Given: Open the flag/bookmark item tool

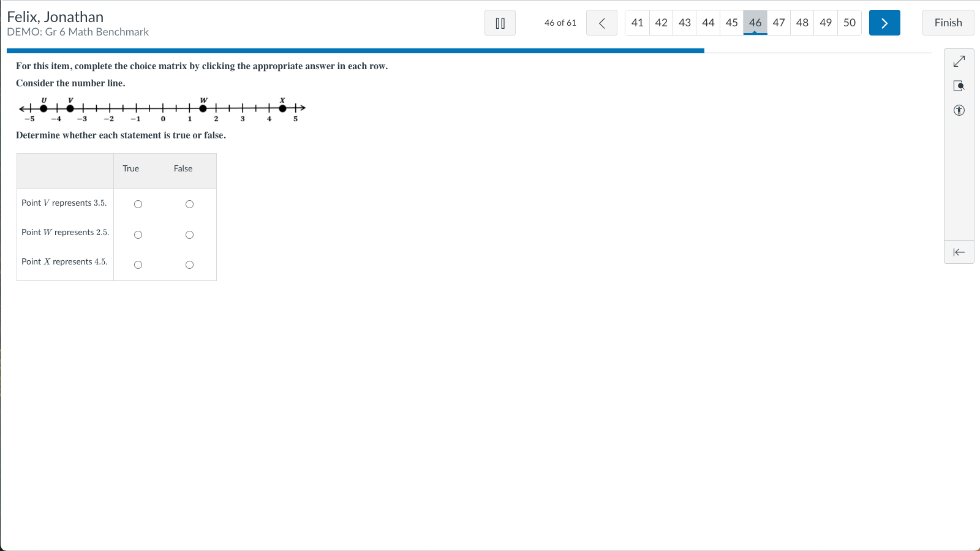Looking at the screenshot, I should 959,86.
